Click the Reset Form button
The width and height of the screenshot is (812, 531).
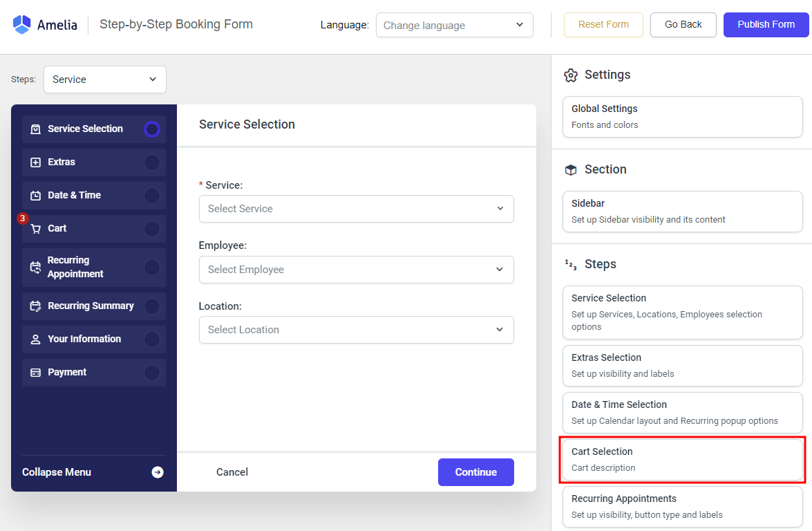click(603, 25)
